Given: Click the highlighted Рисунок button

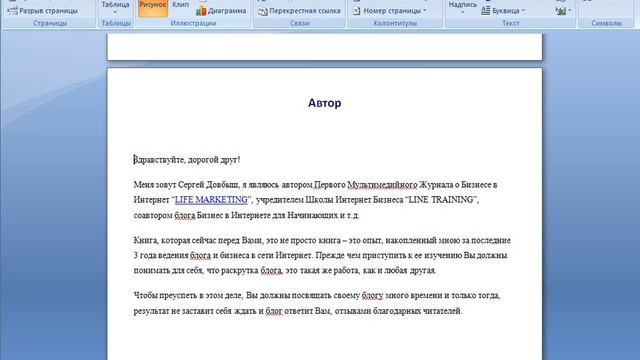Looking at the screenshot, I should point(153,8).
